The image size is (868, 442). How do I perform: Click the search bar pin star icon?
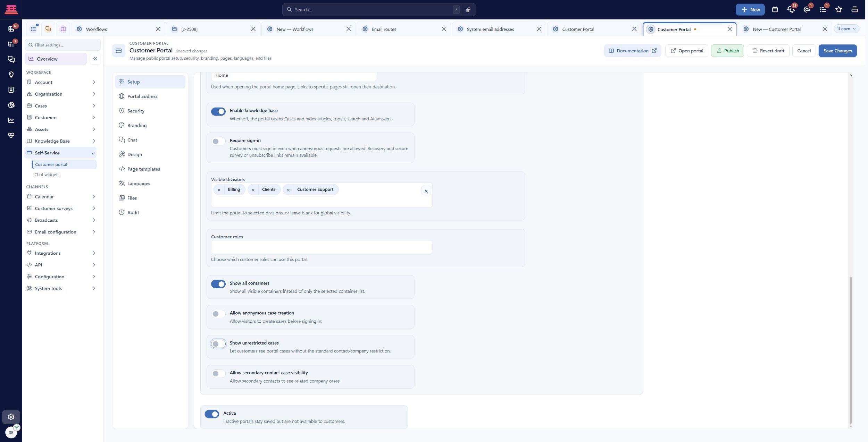(468, 10)
